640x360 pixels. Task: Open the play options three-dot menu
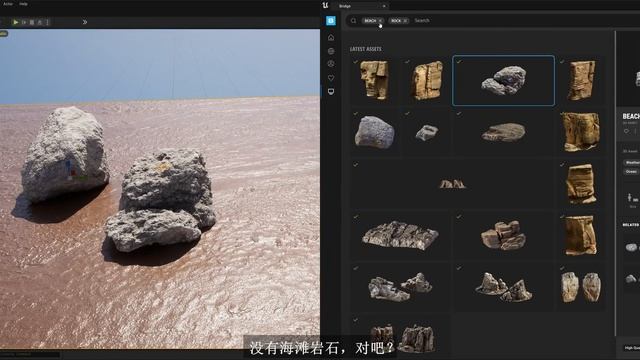47,22
